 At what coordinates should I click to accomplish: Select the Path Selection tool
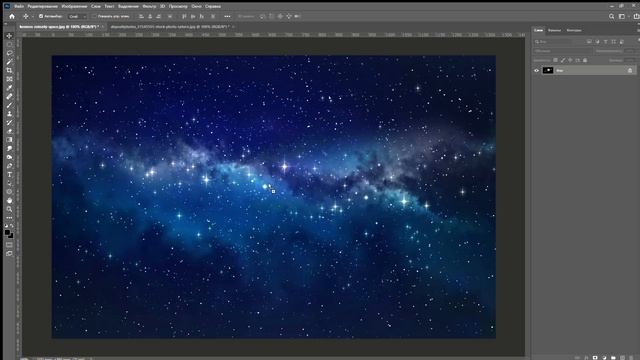(9, 183)
